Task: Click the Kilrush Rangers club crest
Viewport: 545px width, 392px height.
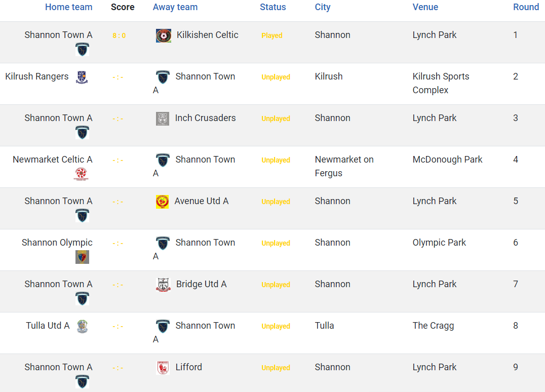Action: tap(82, 77)
